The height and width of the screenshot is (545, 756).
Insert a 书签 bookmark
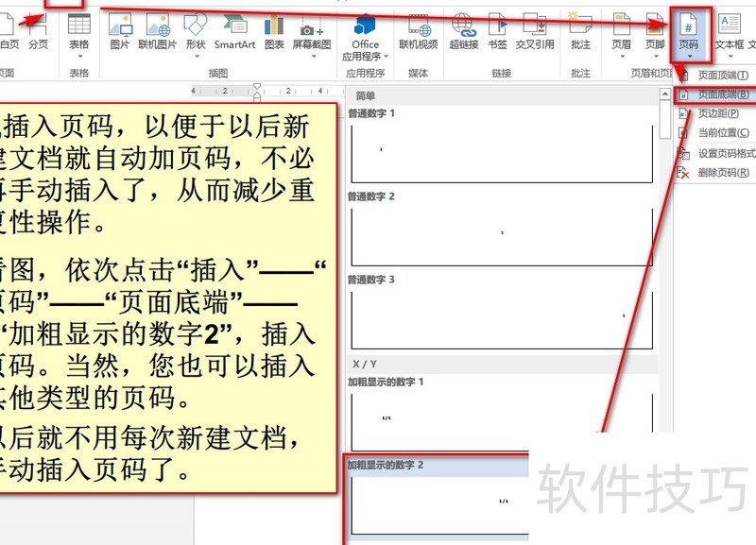pyautogui.click(x=498, y=32)
